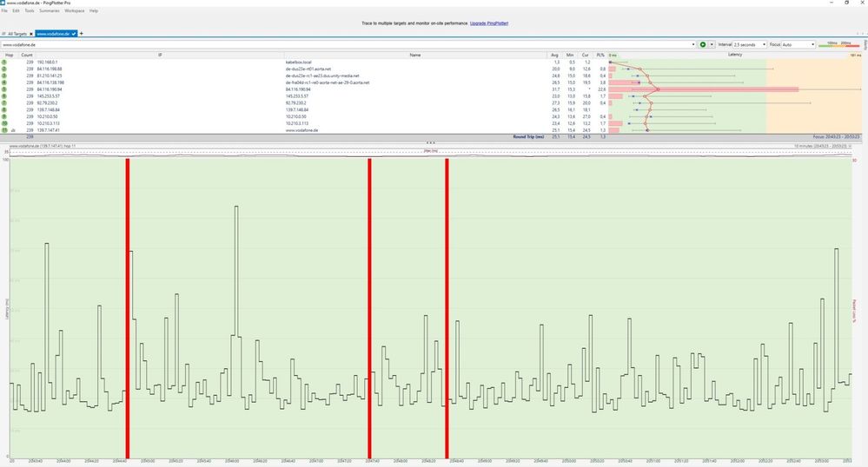This screenshot has width=868, height=467.
Task: Select hostname kabelbox.local
Action: click(x=298, y=62)
